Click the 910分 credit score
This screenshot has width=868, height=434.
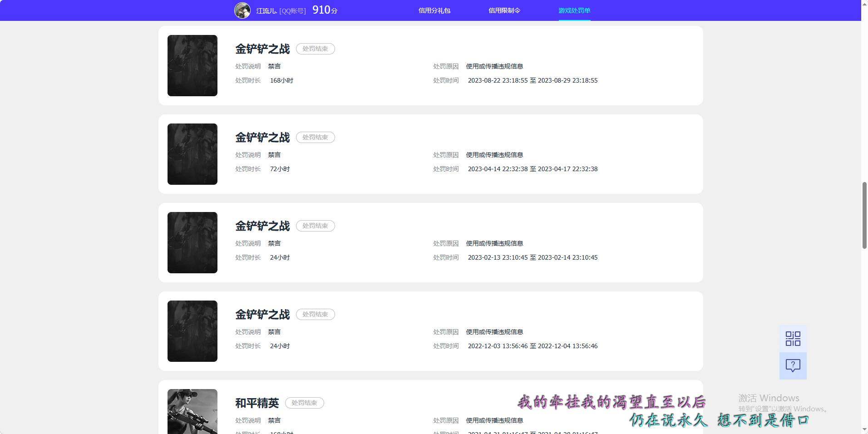pyautogui.click(x=325, y=10)
